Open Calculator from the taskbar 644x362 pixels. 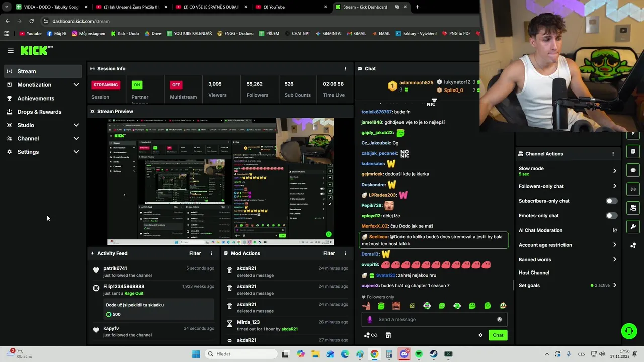(389, 354)
